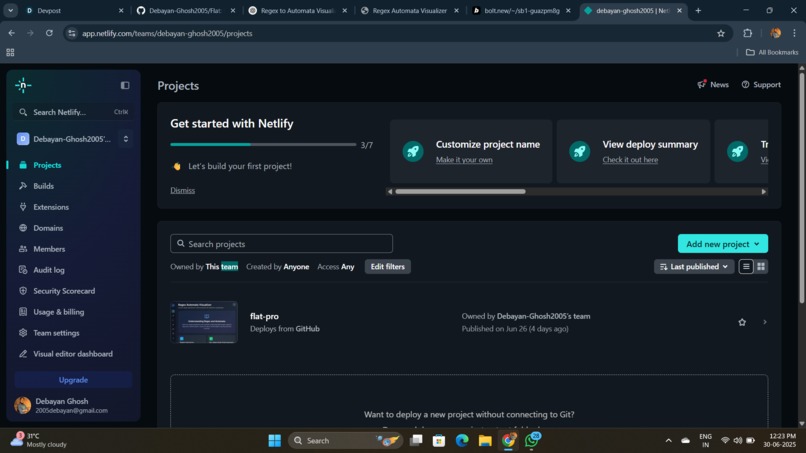Collapse the sidebar panel icon
Viewport: 806px width, 453px height.
(x=125, y=85)
